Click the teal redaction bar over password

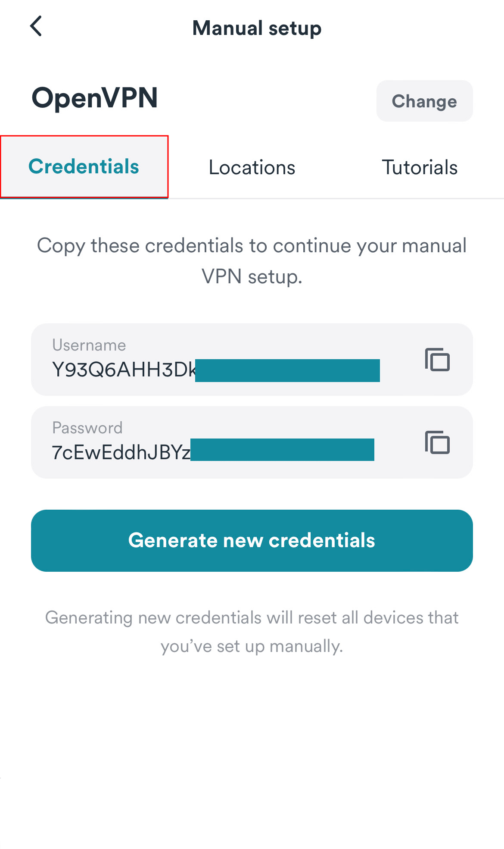click(282, 450)
